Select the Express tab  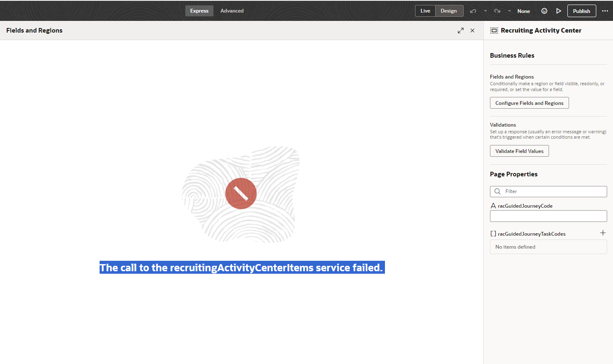(x=199, y=10)
